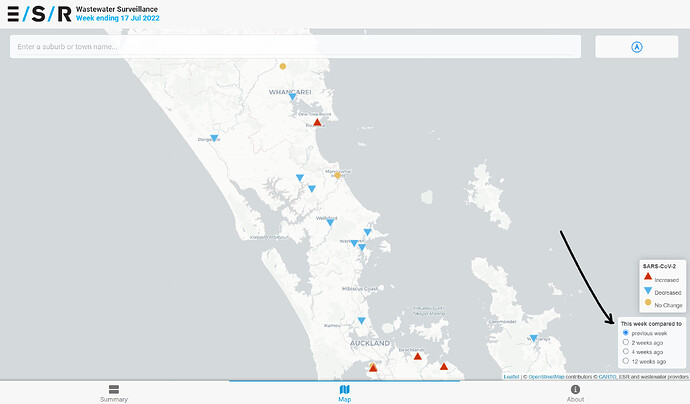Choose the '4 weeks ago' comparison

(626, 352)
